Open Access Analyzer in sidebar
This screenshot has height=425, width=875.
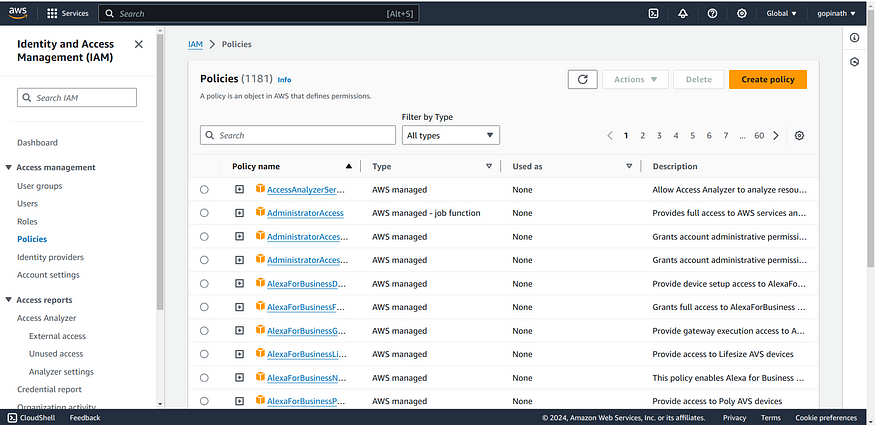click(x=46, y=318)
